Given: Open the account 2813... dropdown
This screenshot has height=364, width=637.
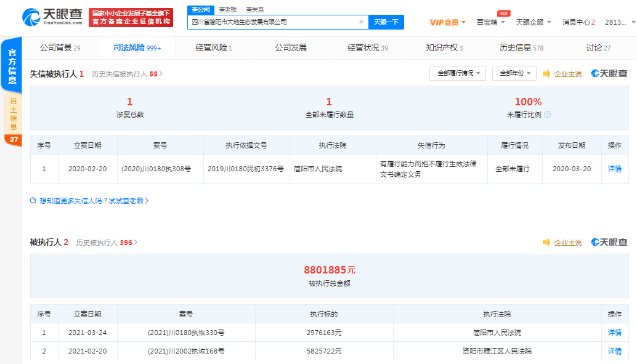Looking at the screenshot, I should [x=620, y=22].
